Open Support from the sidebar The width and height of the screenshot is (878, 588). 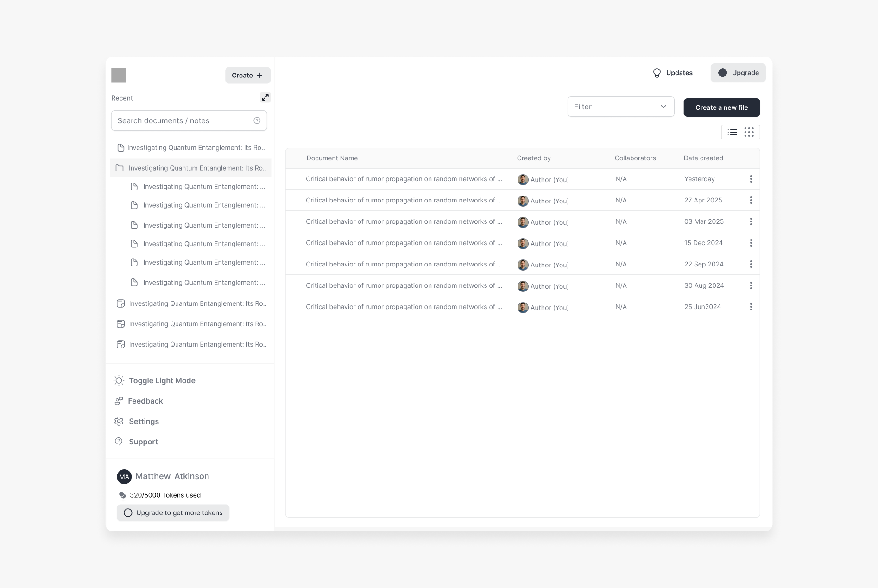(136, 442)
